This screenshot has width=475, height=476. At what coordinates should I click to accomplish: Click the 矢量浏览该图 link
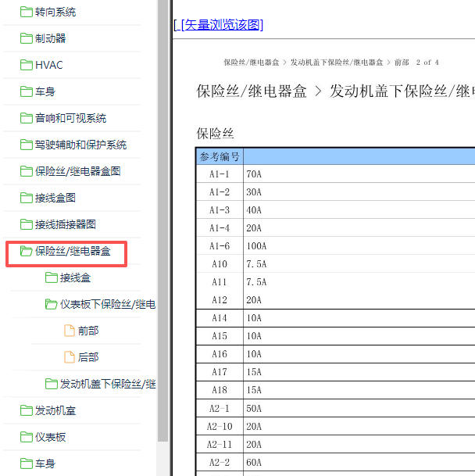222,25
